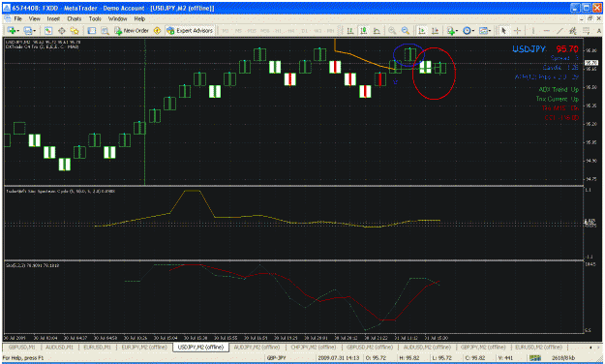The width and height of the screenshot is (605, 364).
Task: Expand the Indicators dropdown arrow
Action: (x=457, y=31)
